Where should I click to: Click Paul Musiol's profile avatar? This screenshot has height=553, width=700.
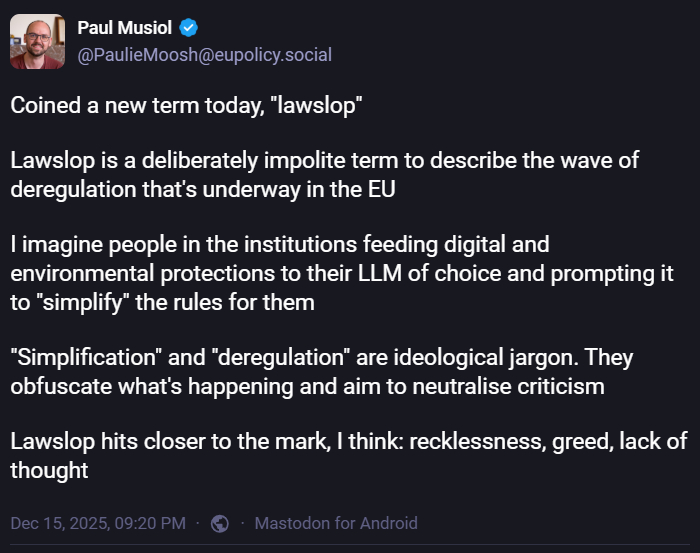38,42
